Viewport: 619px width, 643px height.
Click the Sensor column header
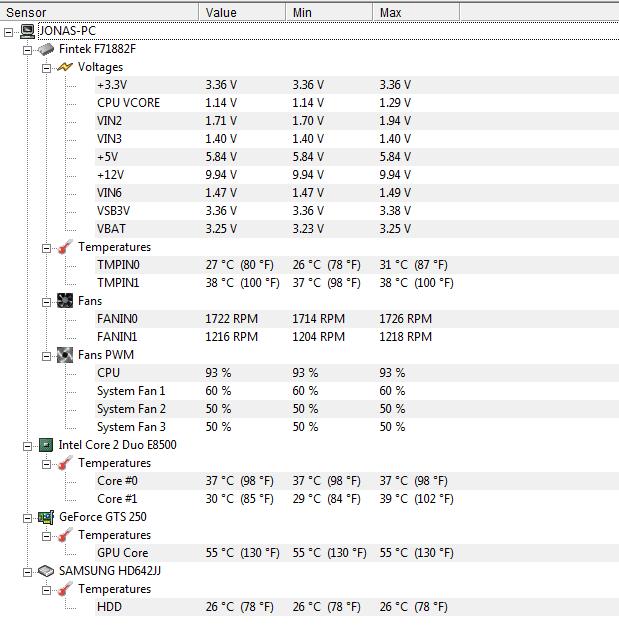coord(99,12)
